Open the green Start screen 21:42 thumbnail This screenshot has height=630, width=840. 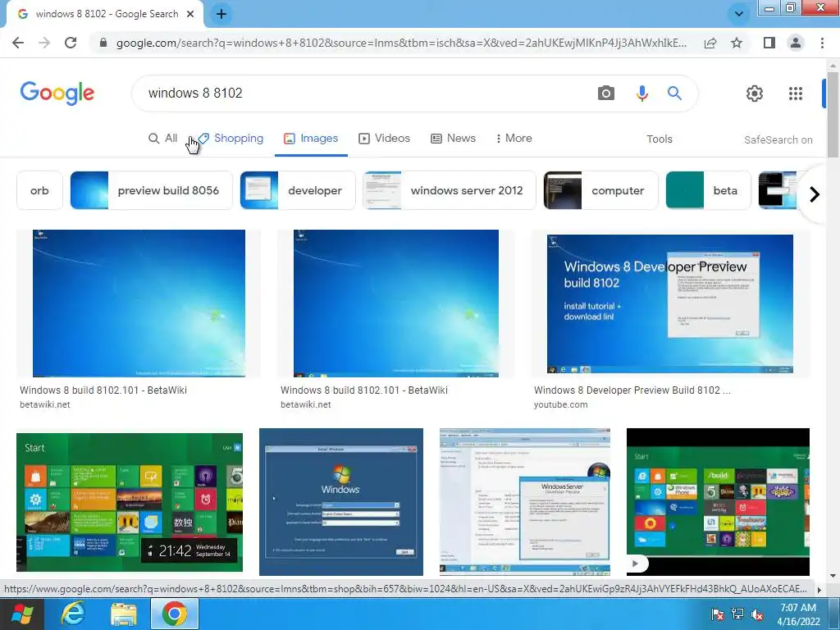pyautogui.click(x=130, y=502)
